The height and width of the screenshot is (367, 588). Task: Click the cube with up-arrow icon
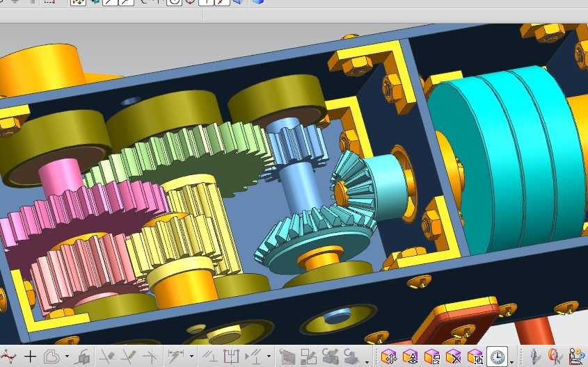click(x=411, y=357)
